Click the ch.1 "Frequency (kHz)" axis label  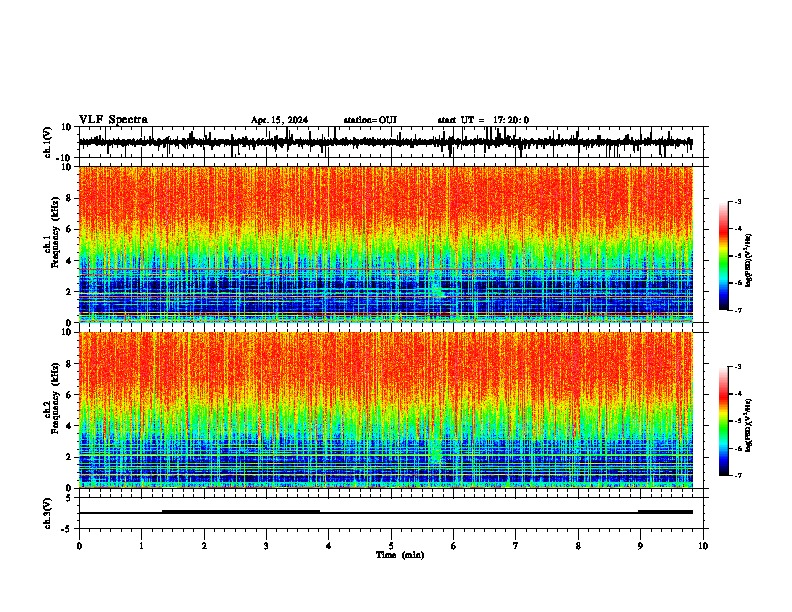point(55,233)
